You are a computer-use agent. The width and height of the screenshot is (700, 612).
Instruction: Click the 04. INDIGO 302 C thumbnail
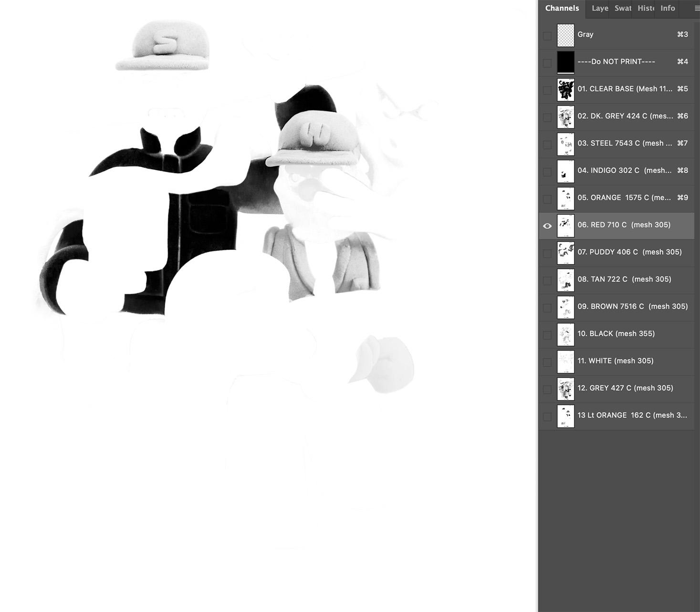coord(565,171)
